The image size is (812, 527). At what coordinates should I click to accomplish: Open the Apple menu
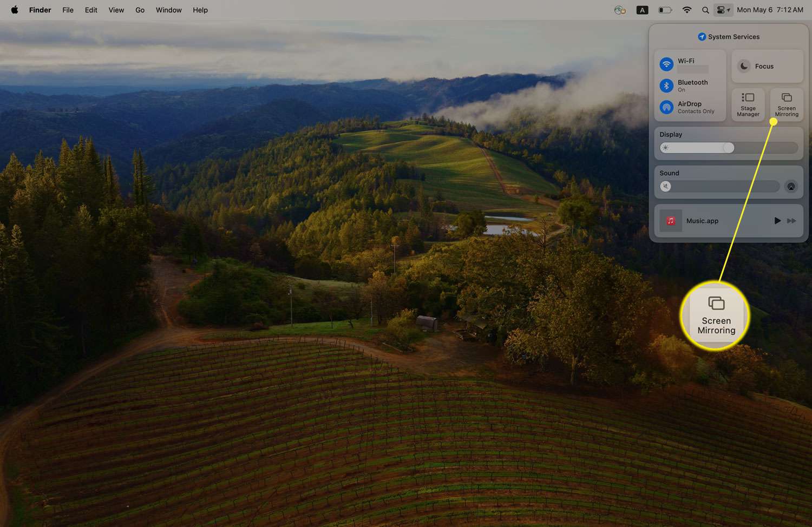15,10
